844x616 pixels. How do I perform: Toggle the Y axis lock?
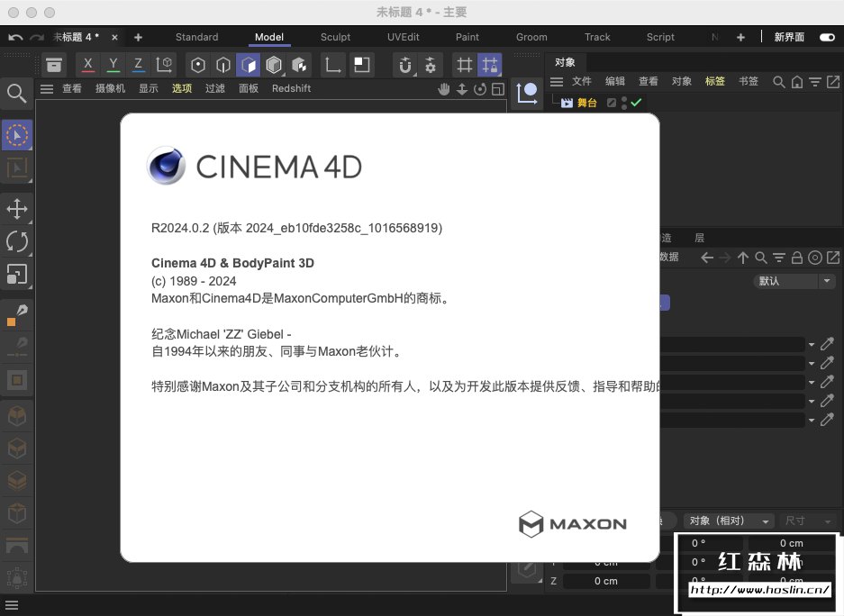click(113, 65)
